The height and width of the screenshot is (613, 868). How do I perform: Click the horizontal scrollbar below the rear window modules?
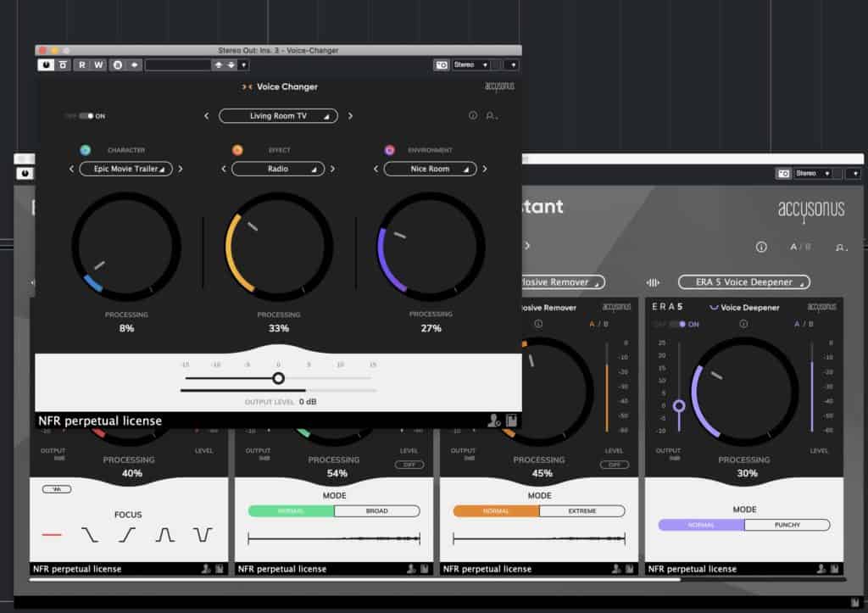(x=355, y=579)
